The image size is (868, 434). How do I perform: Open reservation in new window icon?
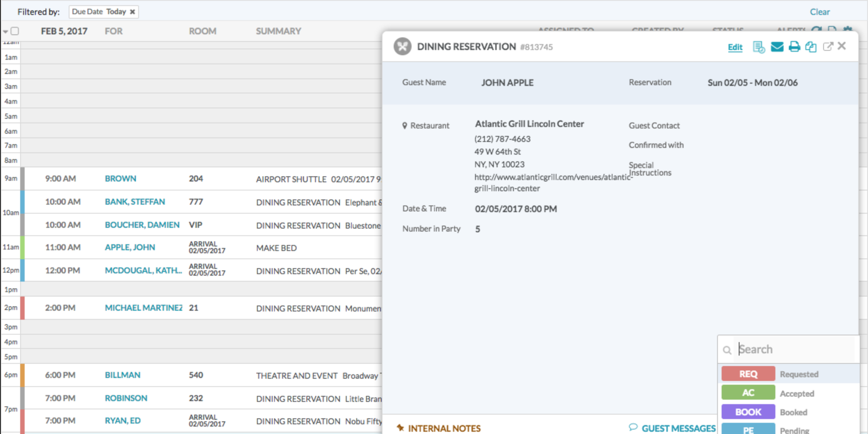[x=828, y=47]
